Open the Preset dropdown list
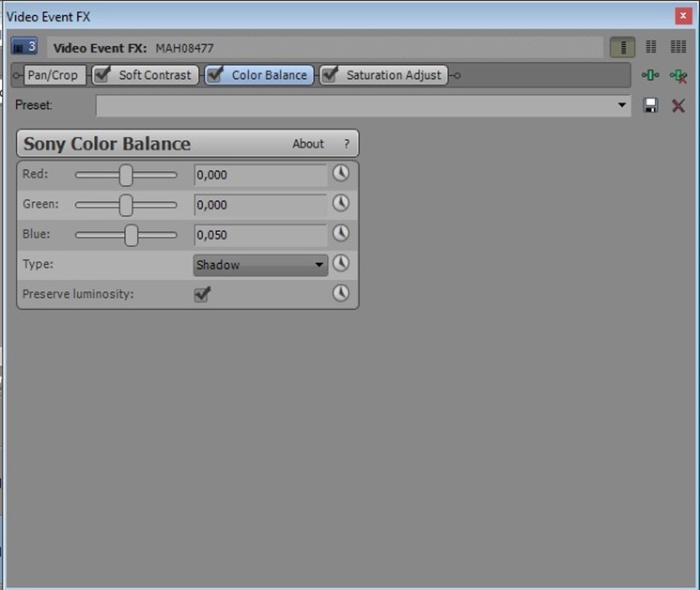Viewport: 700px width, 590px height. pos(621,105)
